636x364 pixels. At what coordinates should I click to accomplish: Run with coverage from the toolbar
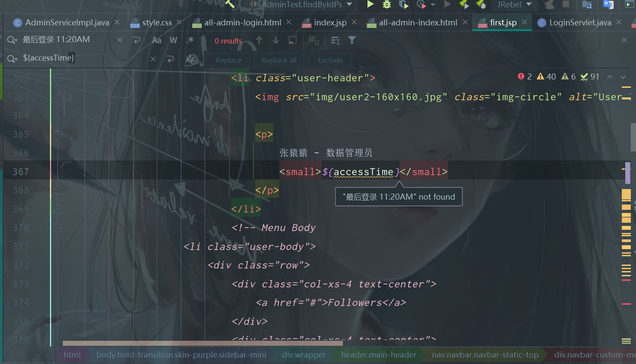point(403,4)
